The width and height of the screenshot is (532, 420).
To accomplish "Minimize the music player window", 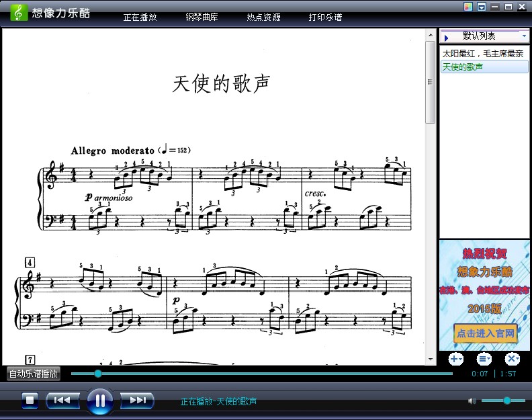I will pos(495,7).
